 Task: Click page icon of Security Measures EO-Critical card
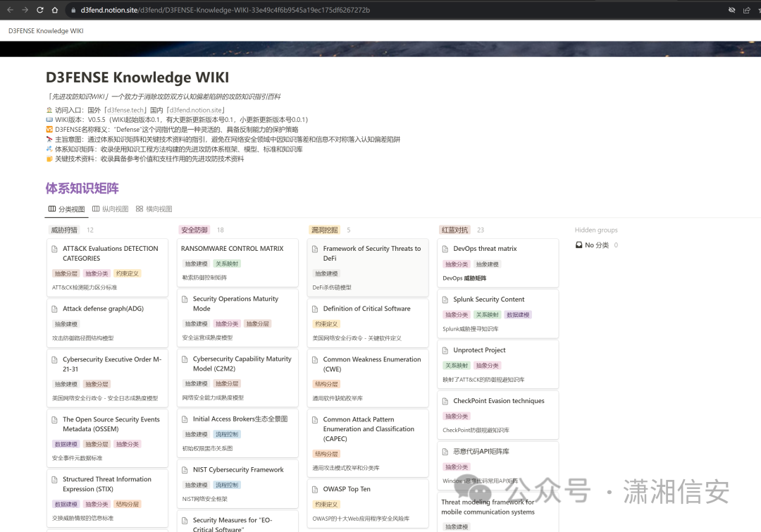coord(185,521)
